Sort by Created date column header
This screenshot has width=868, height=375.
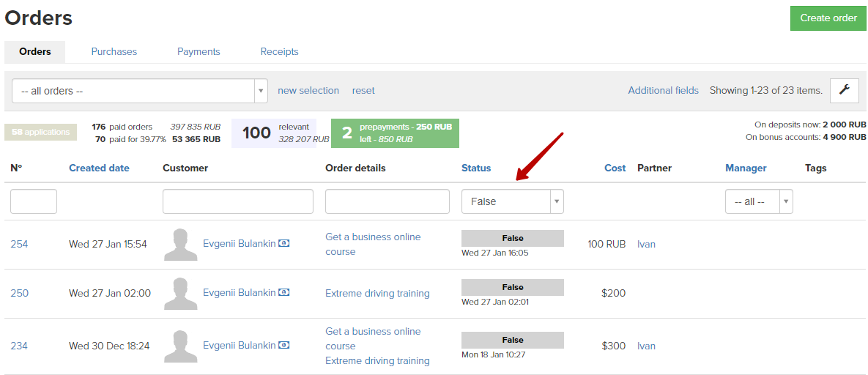tap(99, 168)
